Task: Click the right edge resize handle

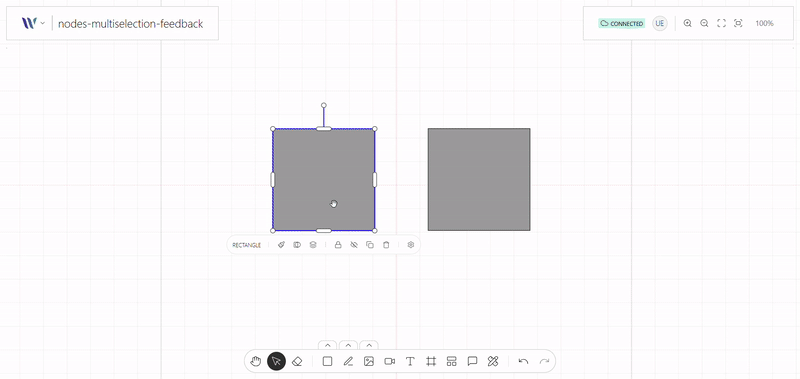Action: tap(375, 180)
